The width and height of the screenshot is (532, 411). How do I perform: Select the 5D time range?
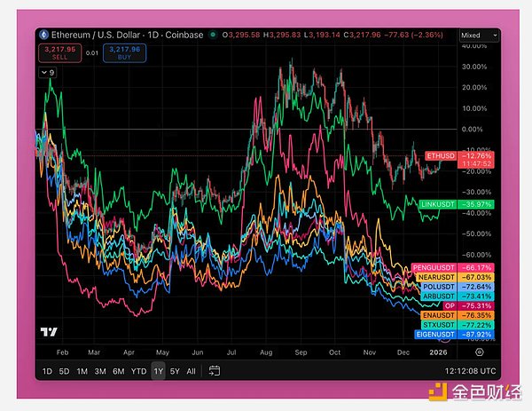(x=64, y=371)
